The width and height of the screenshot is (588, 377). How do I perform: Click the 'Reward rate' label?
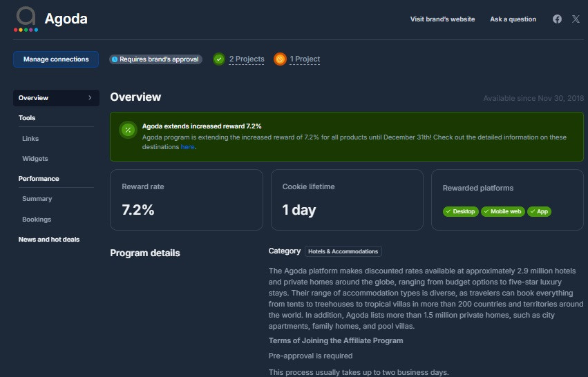tap(143, 186)
